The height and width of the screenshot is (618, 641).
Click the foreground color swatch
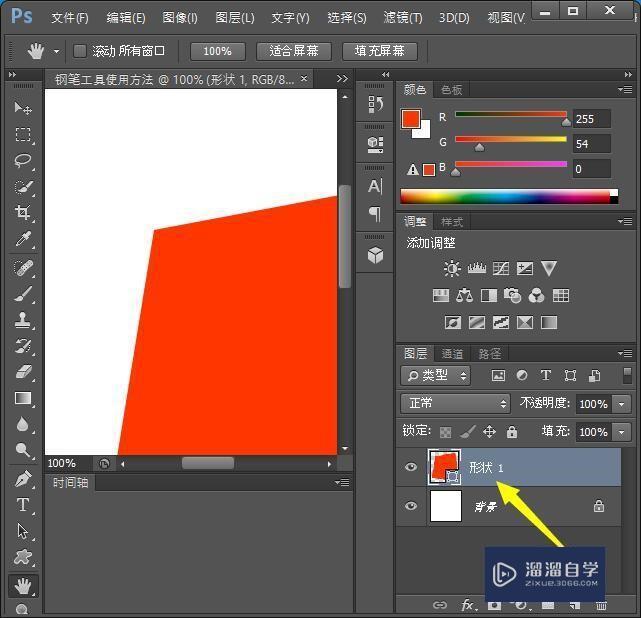tap(411, 119)
